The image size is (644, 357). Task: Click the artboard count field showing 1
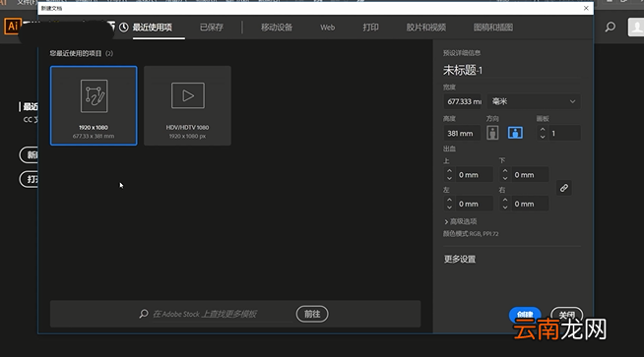point(564,134)
